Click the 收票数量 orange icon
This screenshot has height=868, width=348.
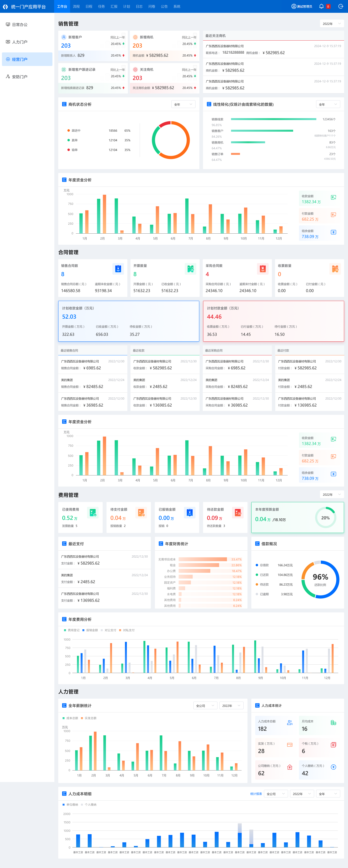[x=335, y=269]
